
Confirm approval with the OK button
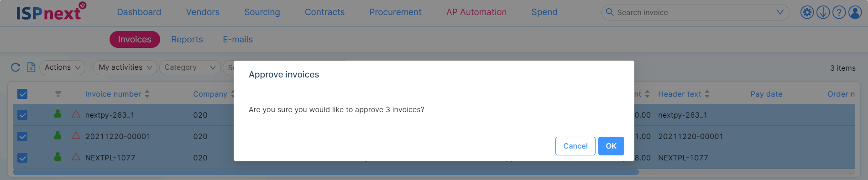click(x=611, y=146)
